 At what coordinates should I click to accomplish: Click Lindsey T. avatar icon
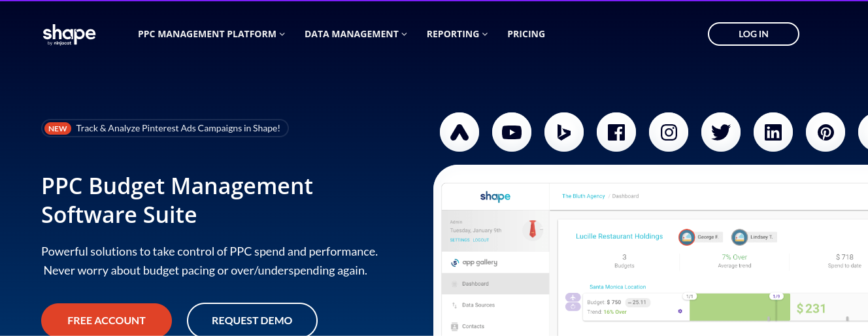pyautogui.click(x=739, y=237)
